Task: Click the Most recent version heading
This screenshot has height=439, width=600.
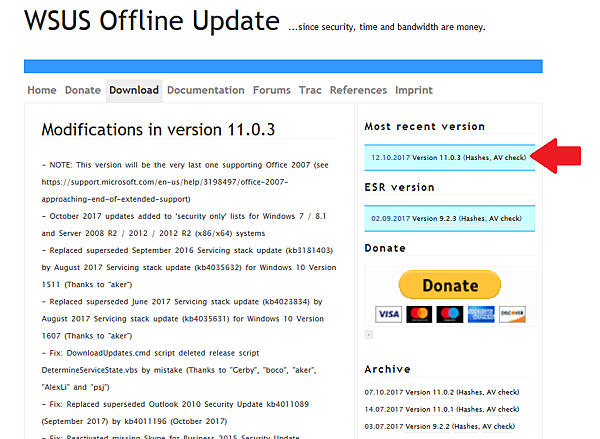Action: tap(424, 126)
